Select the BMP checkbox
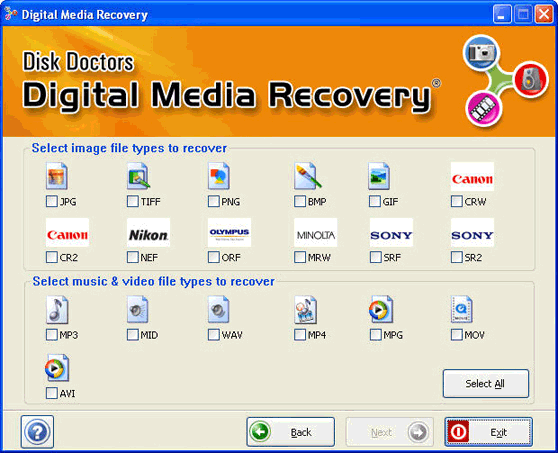The height and width of the screenshot is (453, 558). tap(300, 201)
